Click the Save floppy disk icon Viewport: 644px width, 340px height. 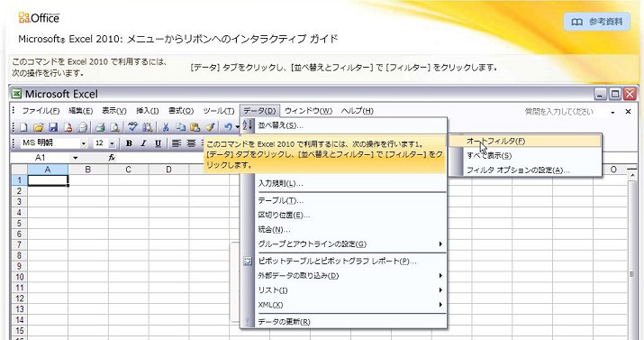click(x=53, y=127)
